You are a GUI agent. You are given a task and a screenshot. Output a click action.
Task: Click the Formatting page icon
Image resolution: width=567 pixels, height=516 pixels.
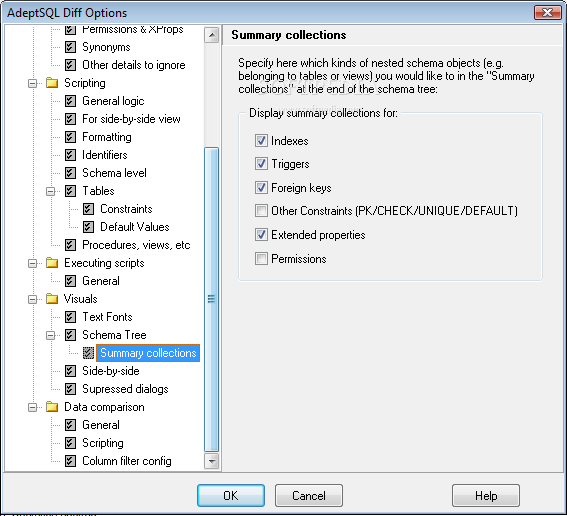(x=70, y=137)
